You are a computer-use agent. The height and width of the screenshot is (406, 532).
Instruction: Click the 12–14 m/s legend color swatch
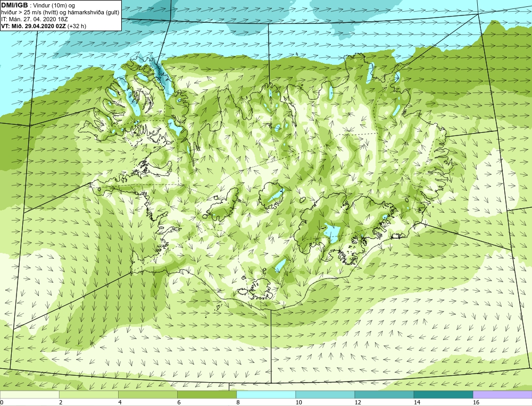pos(384,394)
